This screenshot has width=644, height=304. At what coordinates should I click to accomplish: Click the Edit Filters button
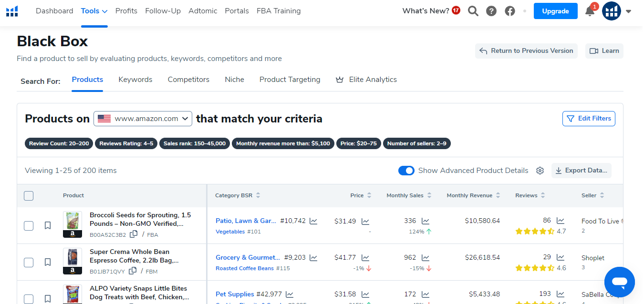(x=589, y=119)
